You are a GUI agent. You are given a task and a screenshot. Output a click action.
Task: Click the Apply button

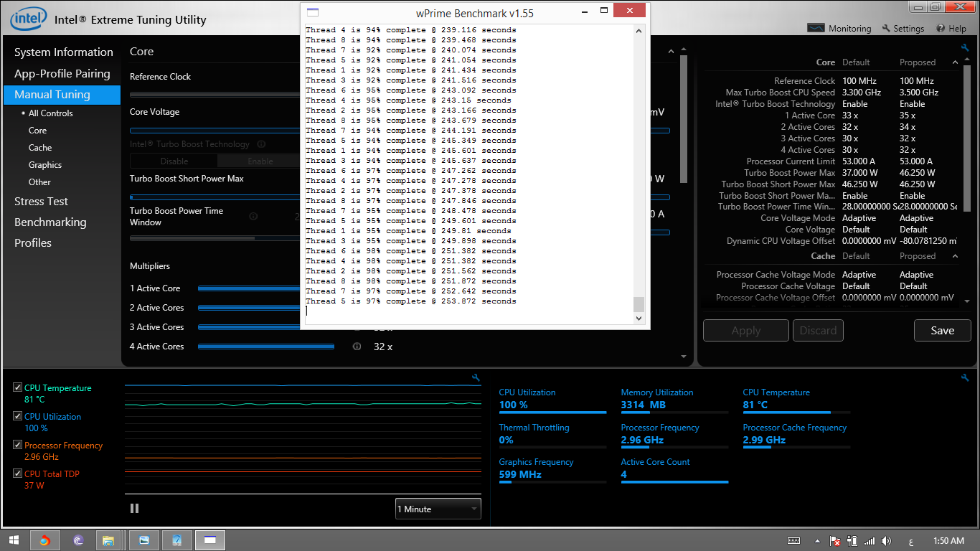745,331
